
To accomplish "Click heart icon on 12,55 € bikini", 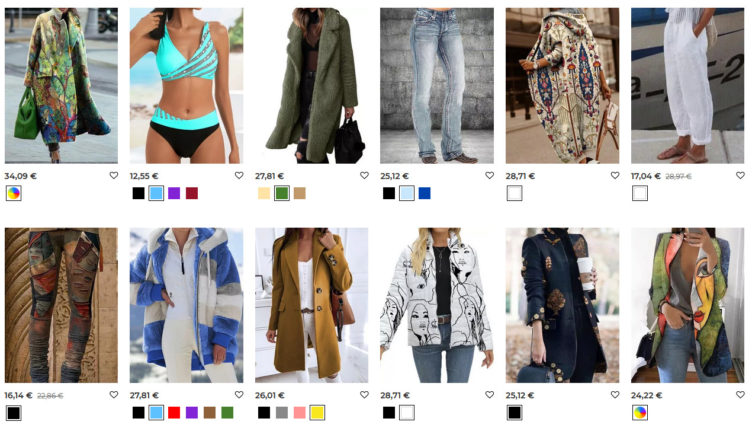I will (239, 176).
